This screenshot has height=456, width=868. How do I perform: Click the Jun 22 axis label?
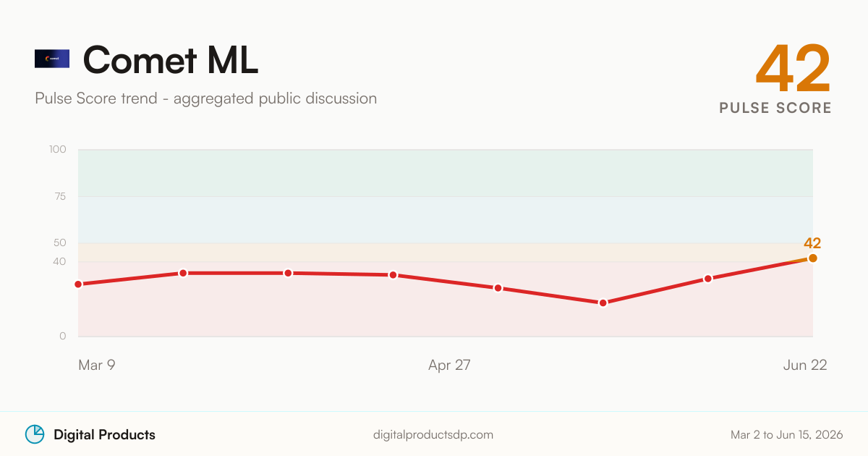pos(805,366)
